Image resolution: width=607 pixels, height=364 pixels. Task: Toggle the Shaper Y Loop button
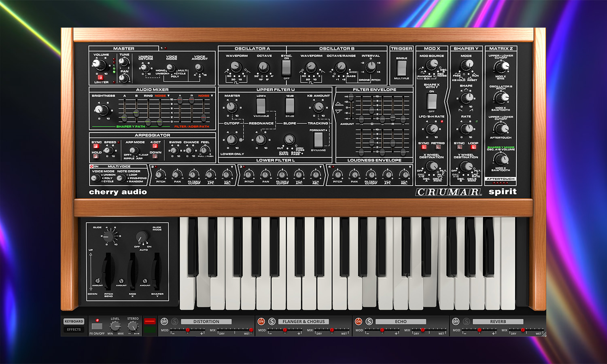pos(473,147)
